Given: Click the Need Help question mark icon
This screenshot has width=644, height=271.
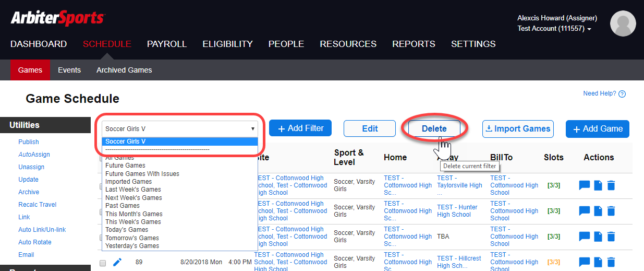Looking at the screenshot, I should pos(622,94).
